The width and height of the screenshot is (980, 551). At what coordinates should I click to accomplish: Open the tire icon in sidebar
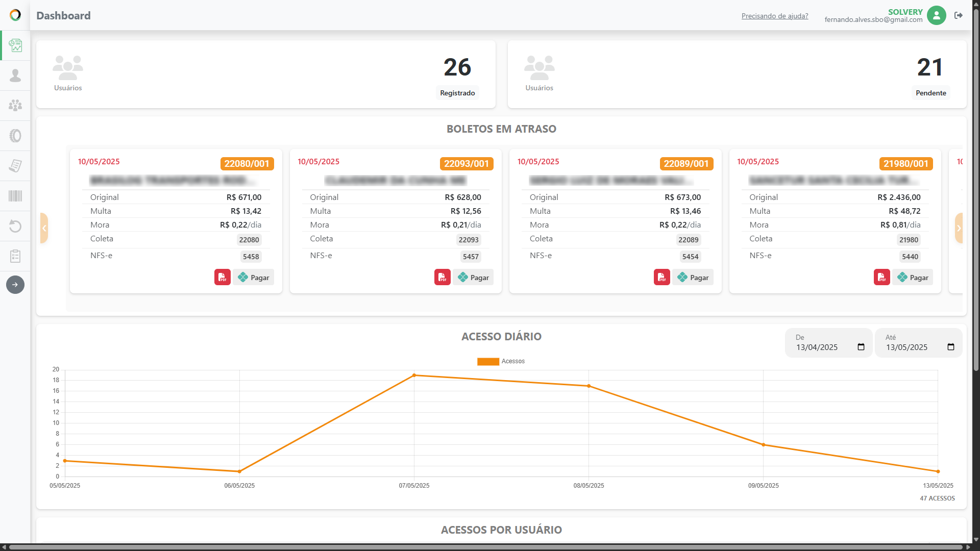[15, 136]
